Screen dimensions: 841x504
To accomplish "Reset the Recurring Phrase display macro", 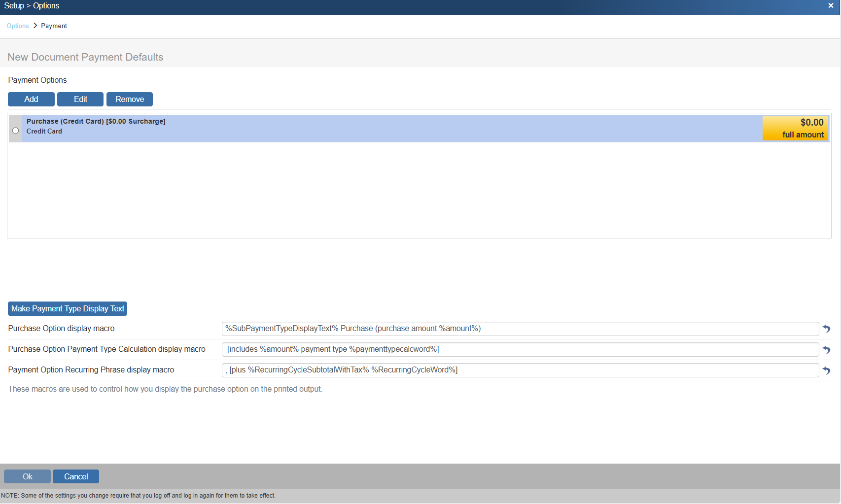I will 826,370.
